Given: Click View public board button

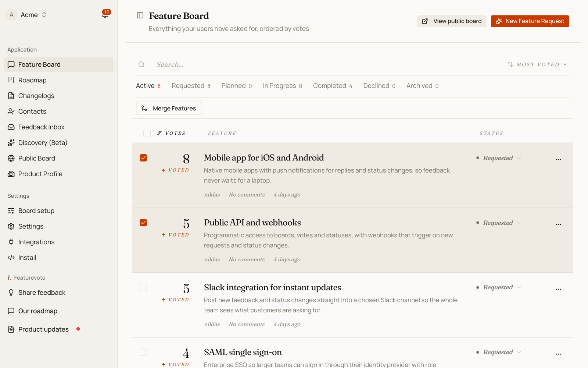Looking at the screenshot, I should point(452,21).
